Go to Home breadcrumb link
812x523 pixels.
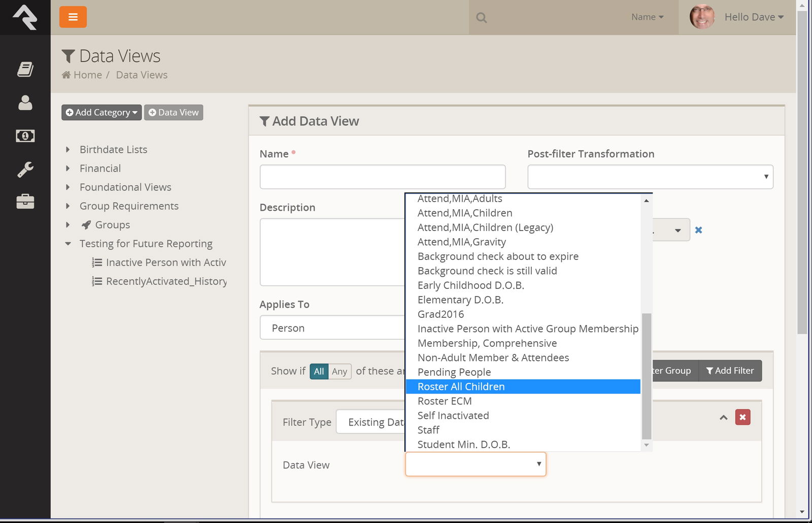[87, 75]
